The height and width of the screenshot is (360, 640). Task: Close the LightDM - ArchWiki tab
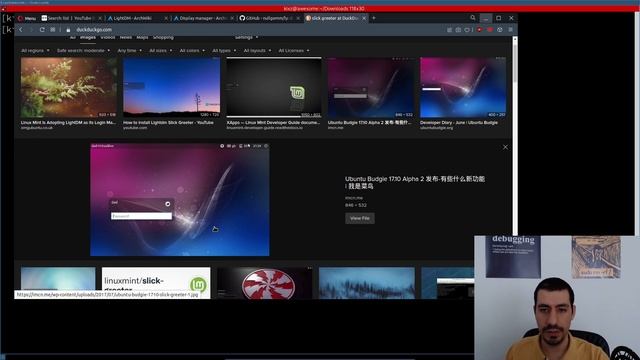click(x=166, y=18)
